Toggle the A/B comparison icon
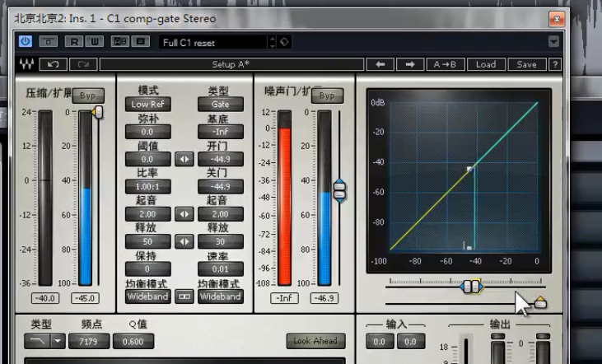 click(x=120, y=41)
